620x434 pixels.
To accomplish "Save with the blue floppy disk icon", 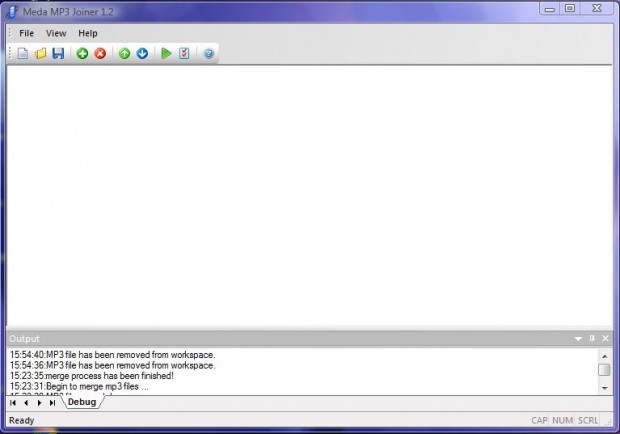I will pyautogui.click(x=58, y=53).
